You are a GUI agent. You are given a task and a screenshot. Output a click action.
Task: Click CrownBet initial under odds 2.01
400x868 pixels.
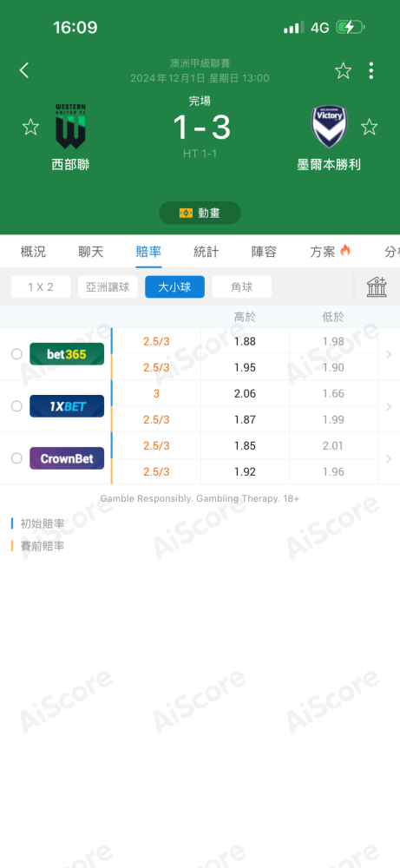(333, 445)
